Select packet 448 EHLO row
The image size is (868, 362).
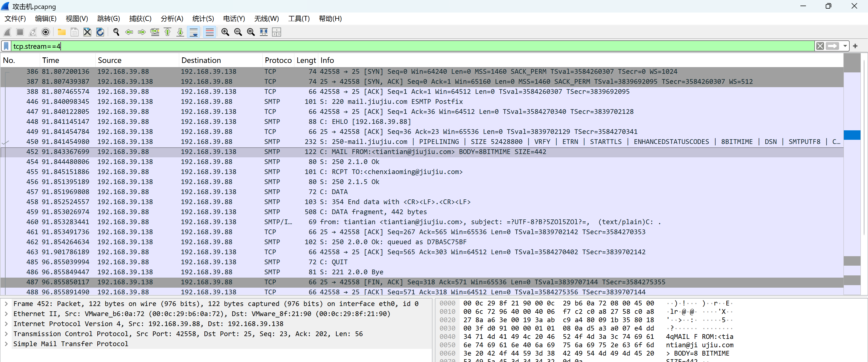pos(422,121)
